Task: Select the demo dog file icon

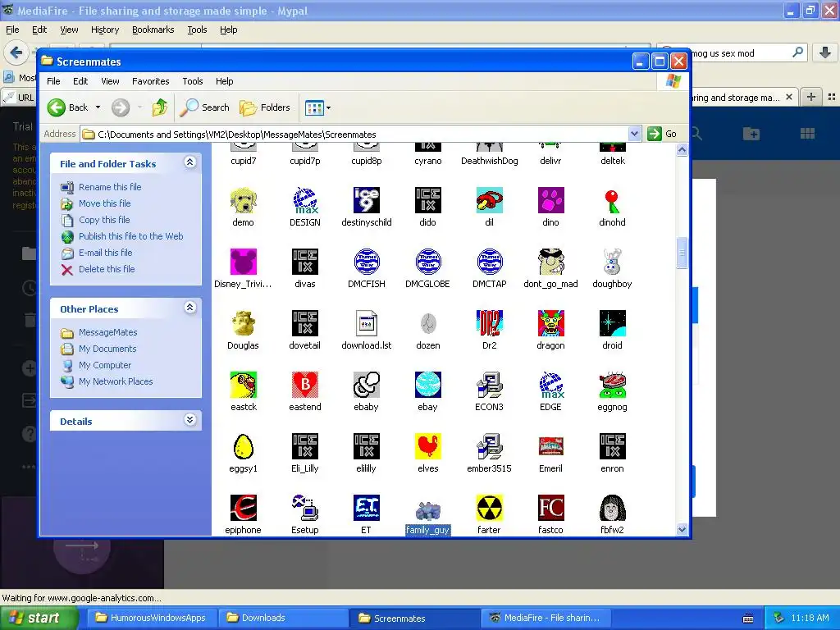Action: coord(243,200)
